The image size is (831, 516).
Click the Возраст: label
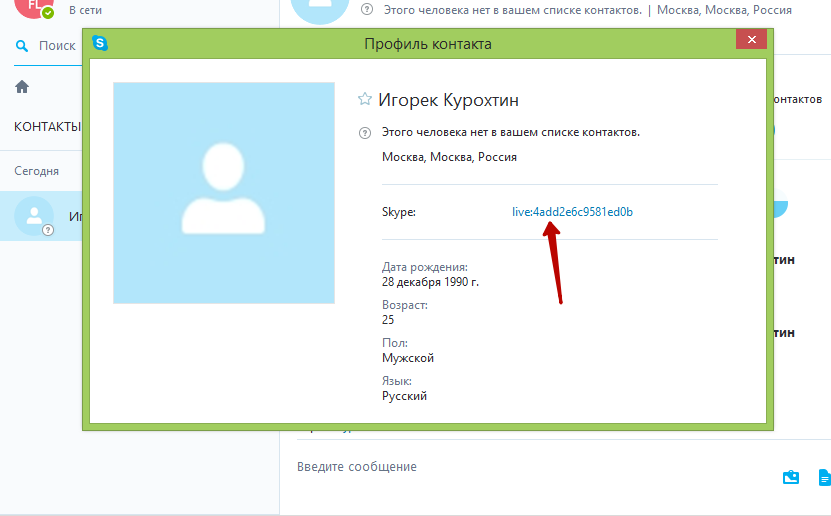[405, 305]
